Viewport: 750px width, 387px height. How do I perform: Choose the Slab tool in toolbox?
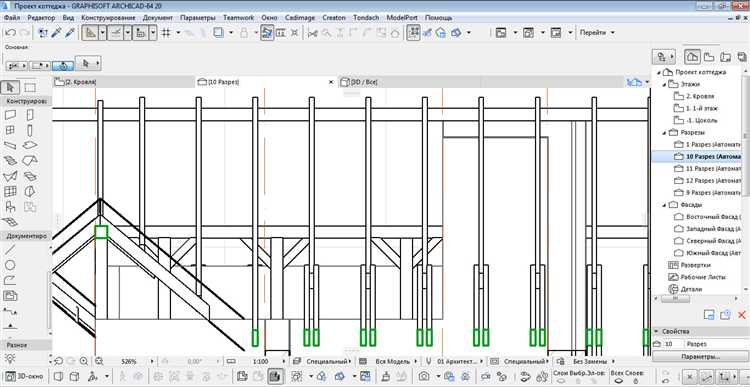point(30,145)
